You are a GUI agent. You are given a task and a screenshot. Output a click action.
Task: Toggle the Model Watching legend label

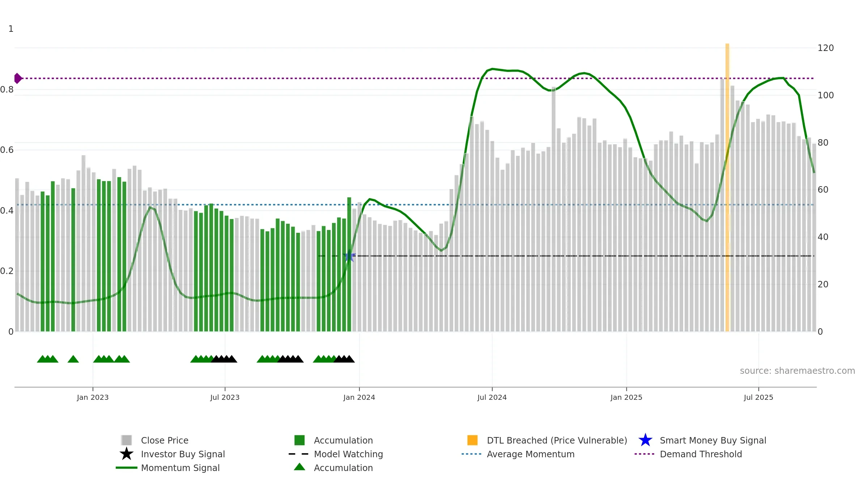(348, 454)
